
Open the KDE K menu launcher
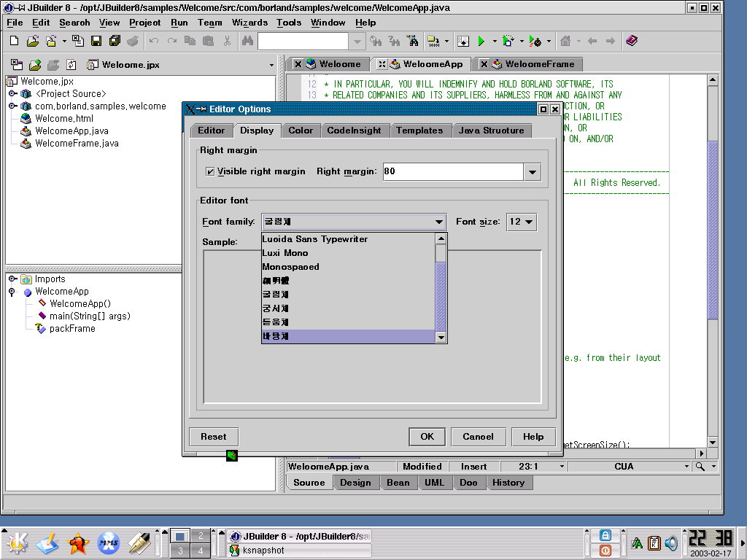(17, 543)
